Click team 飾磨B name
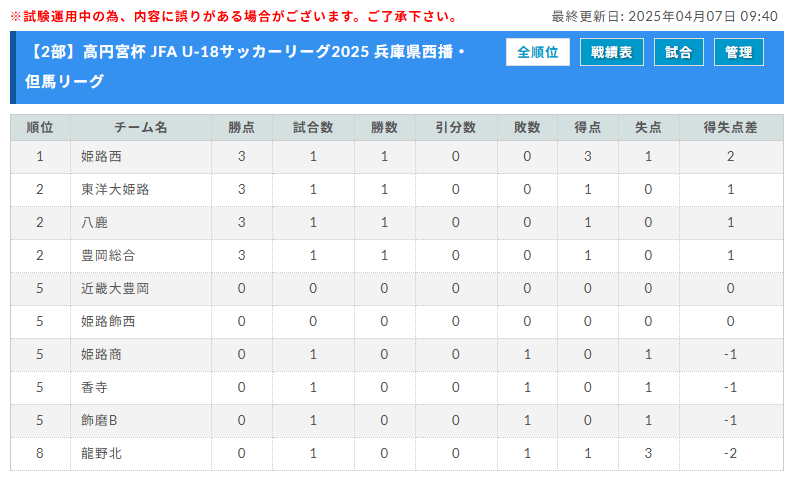 [99, 420]
